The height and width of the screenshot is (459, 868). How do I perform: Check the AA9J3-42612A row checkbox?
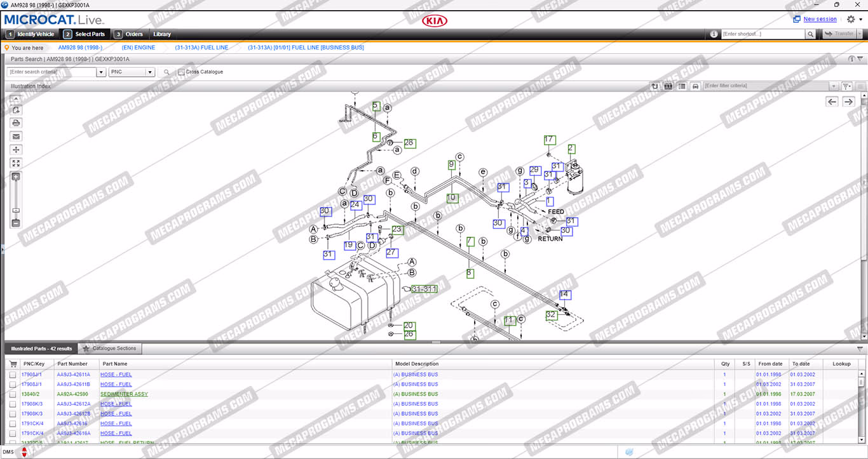click(x=13, y=404)
